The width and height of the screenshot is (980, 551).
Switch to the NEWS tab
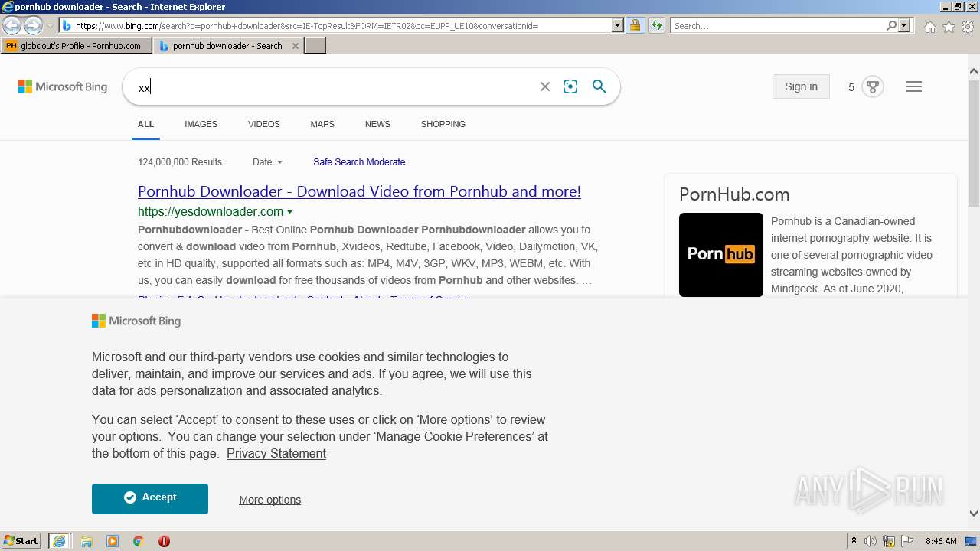pos(377,124)
